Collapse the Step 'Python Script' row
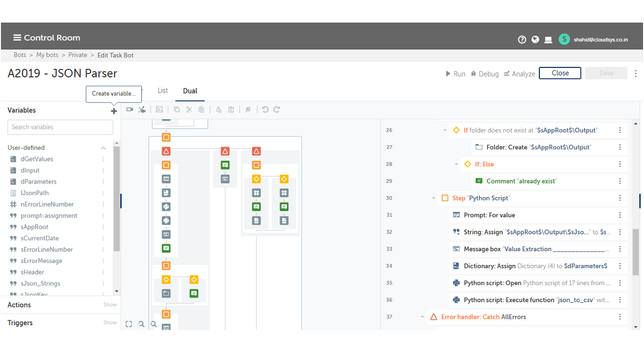This screenshot has height=362, width=644. pos(434,198)
